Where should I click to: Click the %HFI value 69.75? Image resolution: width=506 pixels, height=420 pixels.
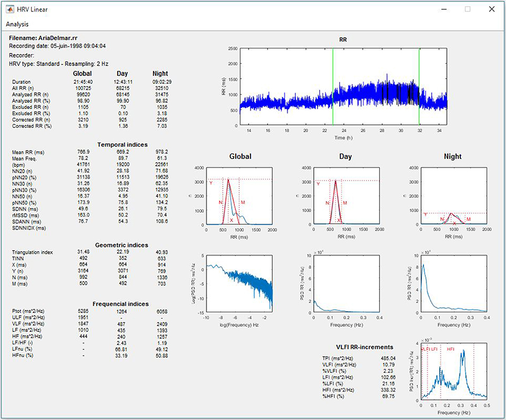(x=388, y=396)
